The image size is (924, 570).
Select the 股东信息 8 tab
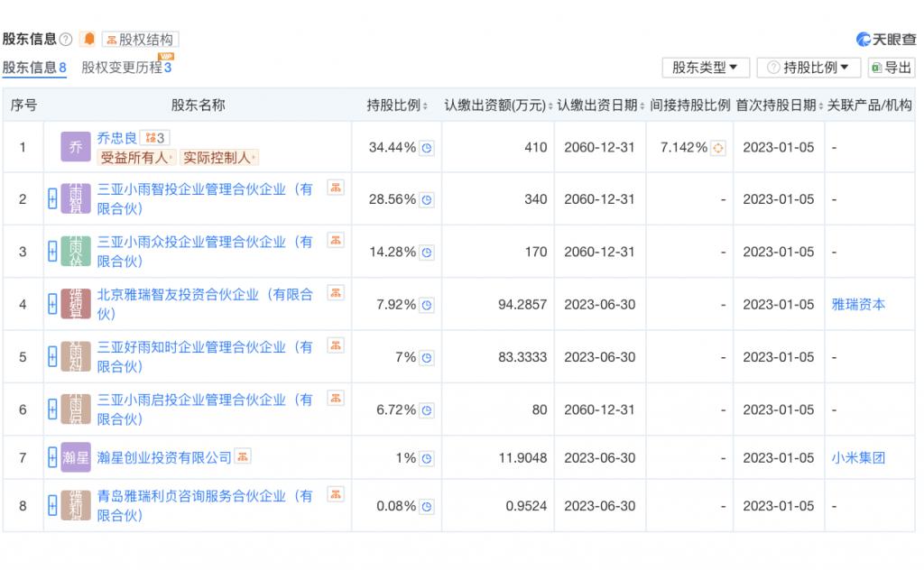(34, 68)
